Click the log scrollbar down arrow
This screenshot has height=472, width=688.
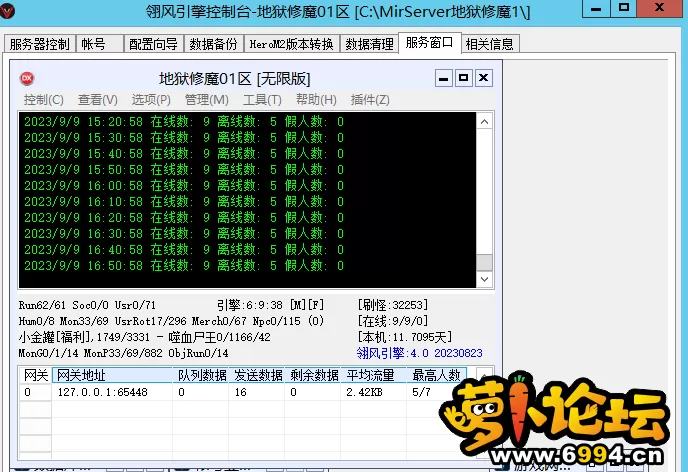click(x=484, y=279)
